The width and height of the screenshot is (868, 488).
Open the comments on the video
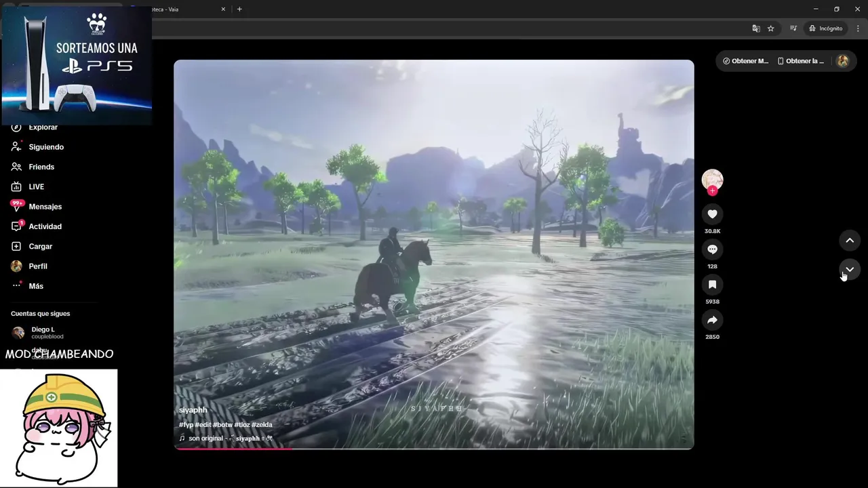click(712, 249)
